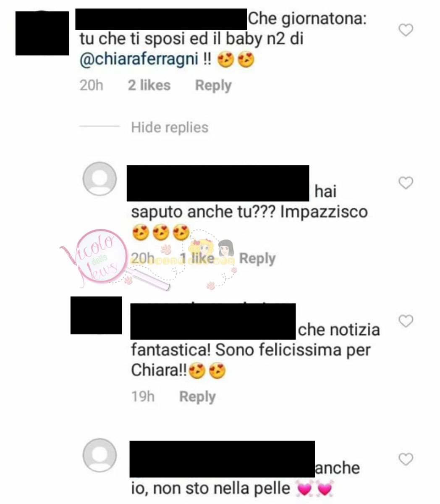Open the @chiaraferragni mention
The width and height of the screenshot is (440, 504).
[139, 60]
